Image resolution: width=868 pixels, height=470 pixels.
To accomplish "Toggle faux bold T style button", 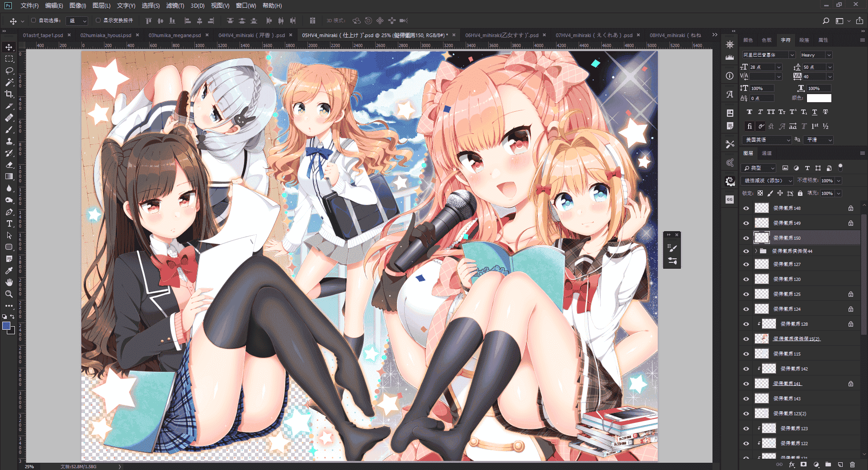I will [x=750, y=112].
